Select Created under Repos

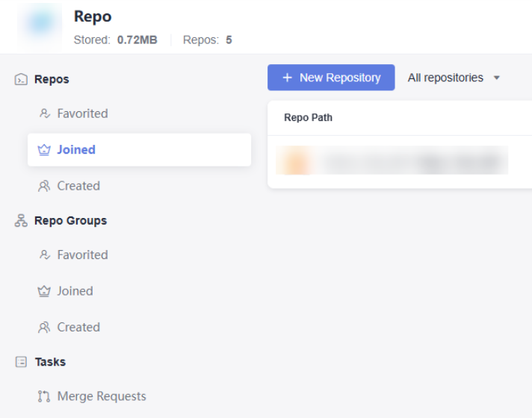click(x=78, y=186)
